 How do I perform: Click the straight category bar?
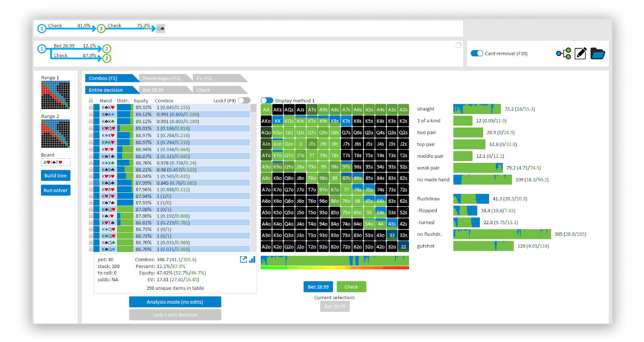pos(477,109)
